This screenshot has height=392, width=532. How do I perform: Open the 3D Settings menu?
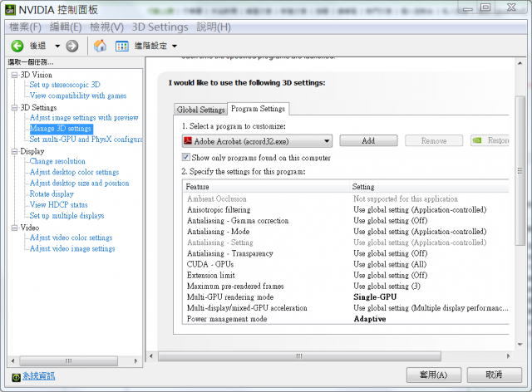point(160,27)
